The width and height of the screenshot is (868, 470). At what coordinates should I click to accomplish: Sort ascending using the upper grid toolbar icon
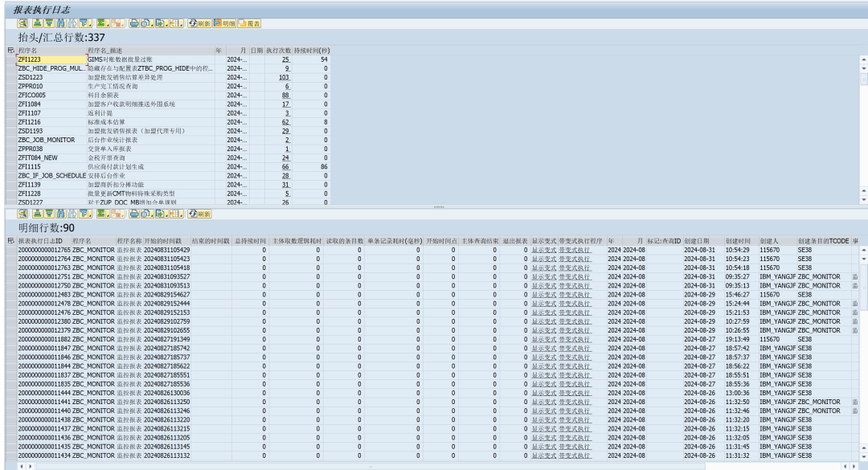click(x=37, y=23)
